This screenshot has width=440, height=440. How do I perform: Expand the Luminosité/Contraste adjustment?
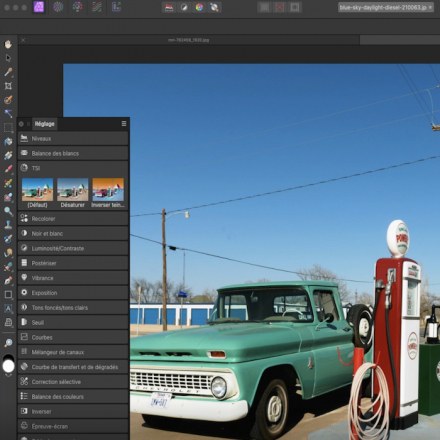pyautogui.click(x=73, y=248)
